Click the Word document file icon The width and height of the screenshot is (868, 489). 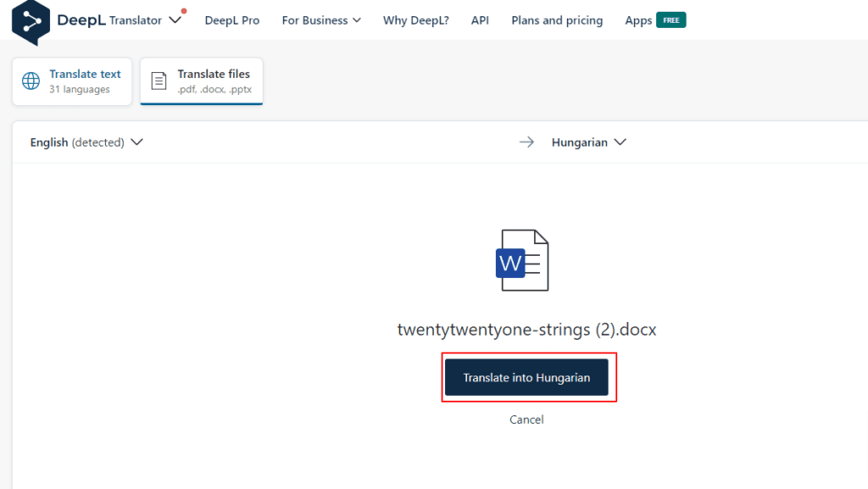click(x=522, y=260)
